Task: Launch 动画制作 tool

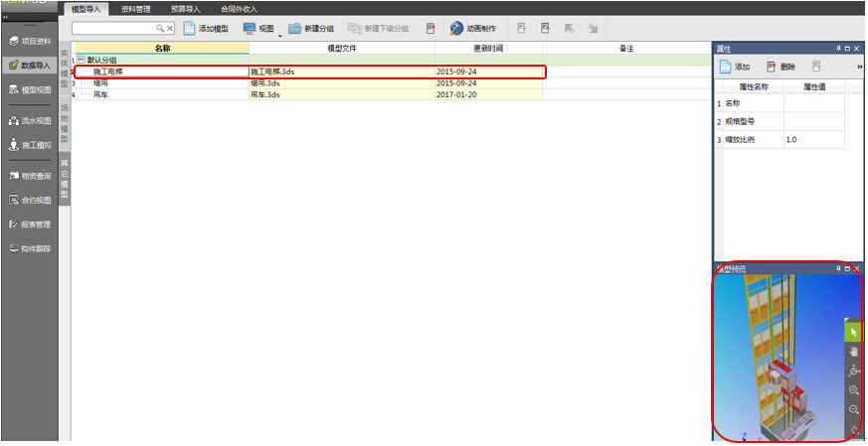Action: coord(473,28)
